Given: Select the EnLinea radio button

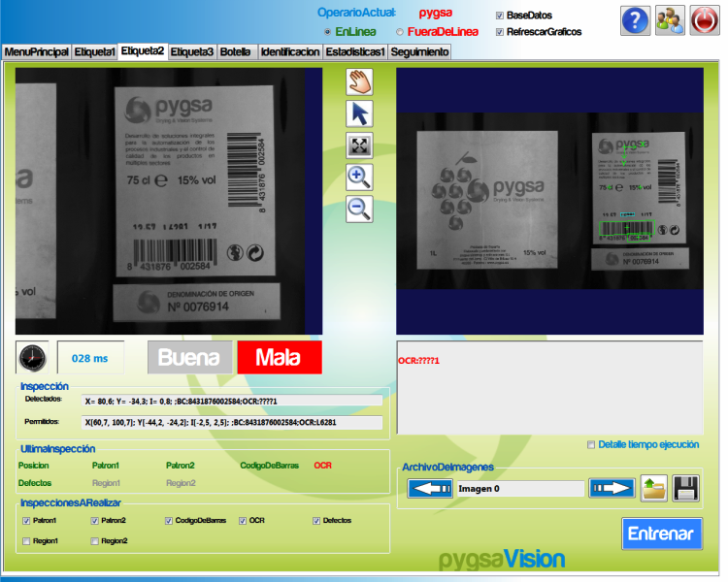Looking at the screenshot, I should 327,32.
